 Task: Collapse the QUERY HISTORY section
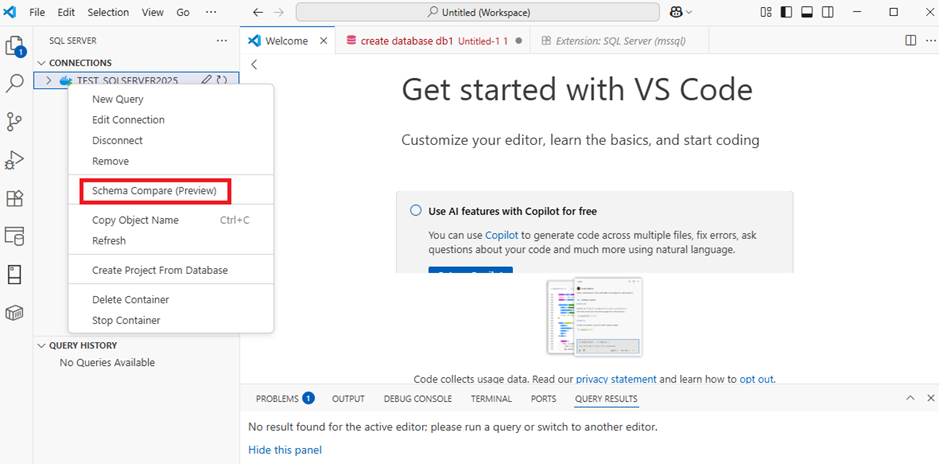[x=41, y=345]
